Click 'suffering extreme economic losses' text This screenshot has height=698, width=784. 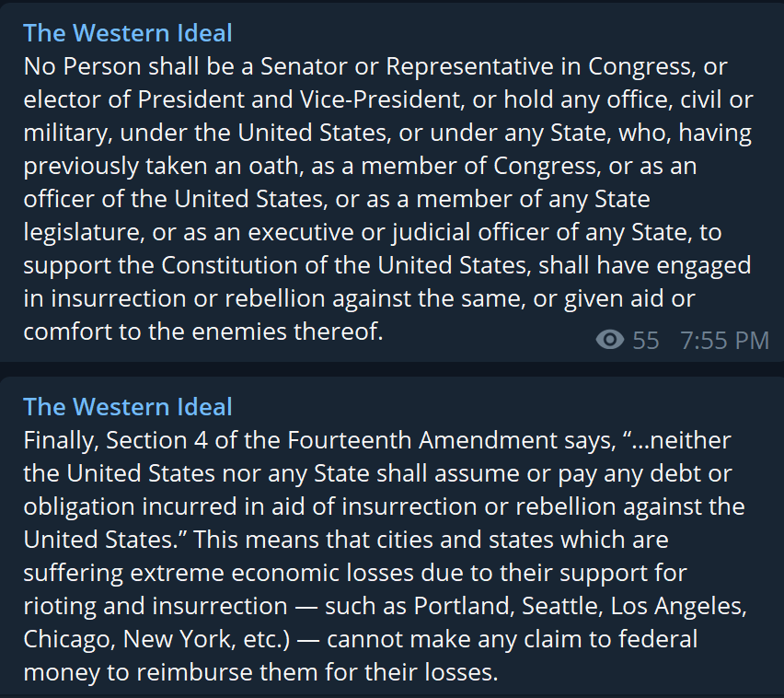(218, 573)
